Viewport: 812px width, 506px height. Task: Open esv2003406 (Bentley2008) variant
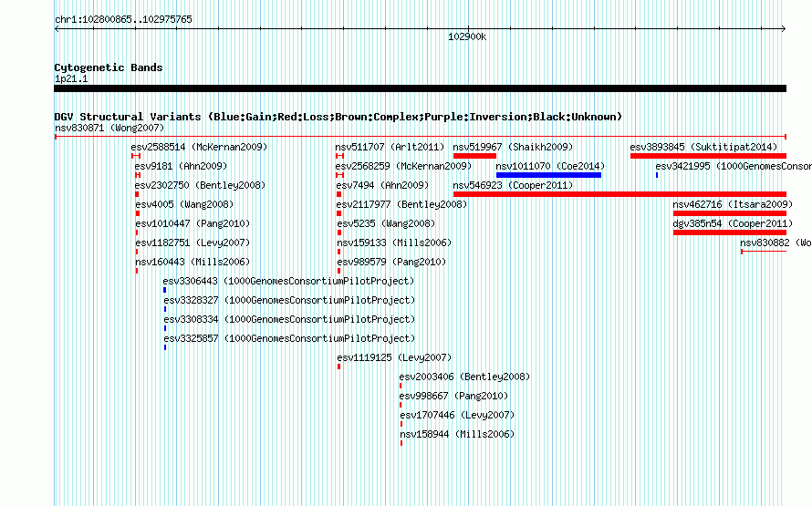click(465, 377)
